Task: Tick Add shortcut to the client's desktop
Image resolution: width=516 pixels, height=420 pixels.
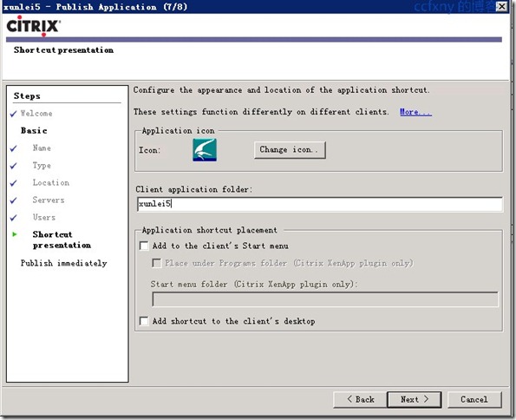Action: click(x=144, y=321)
